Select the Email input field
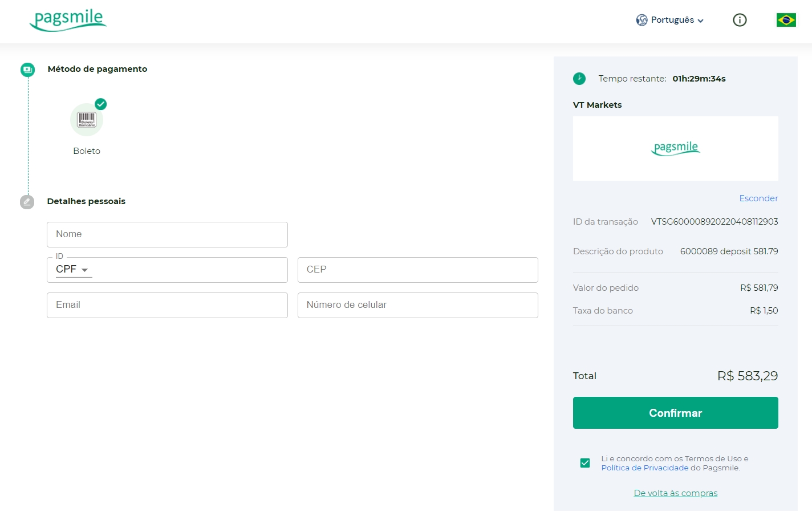The height and width of the screenshot is (516, 812). point(167,305)
